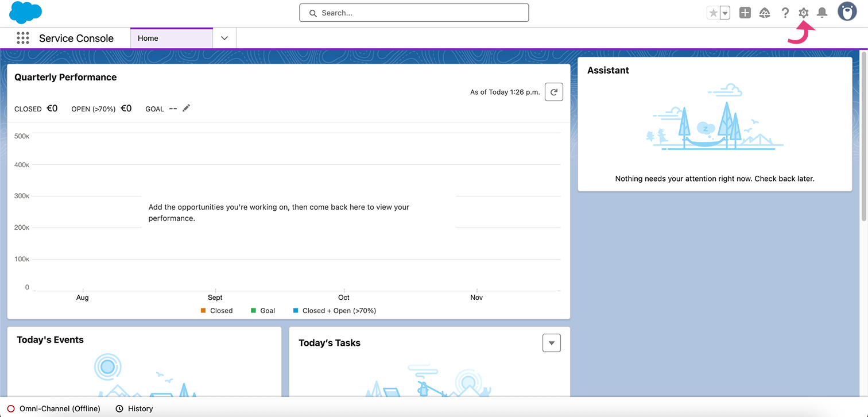The image size is (868, 417).
Task: Open the History utility bar item
Action: tap(134, 408)
